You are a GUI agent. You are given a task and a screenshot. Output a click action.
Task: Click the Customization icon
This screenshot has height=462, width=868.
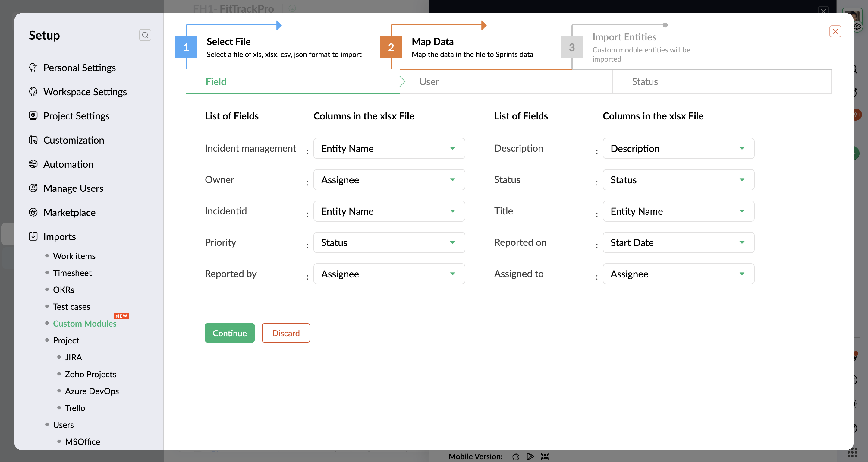(33, 140)
